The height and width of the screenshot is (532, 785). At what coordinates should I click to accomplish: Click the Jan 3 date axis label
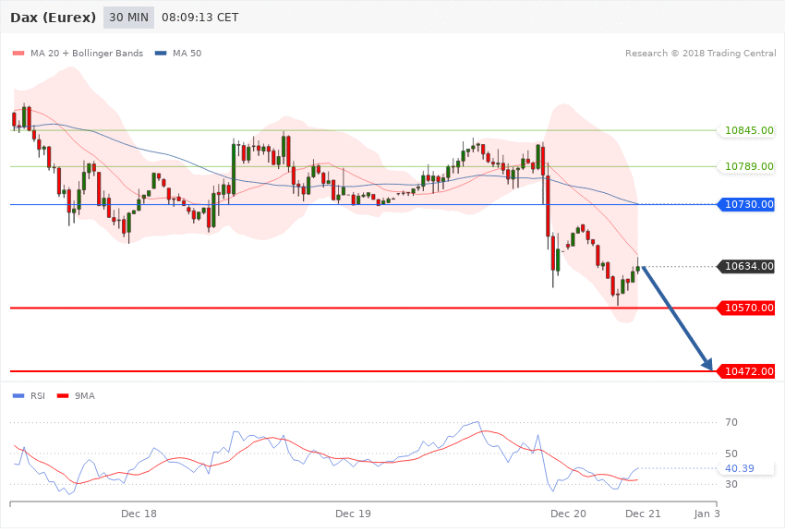[x=706, y=514]
